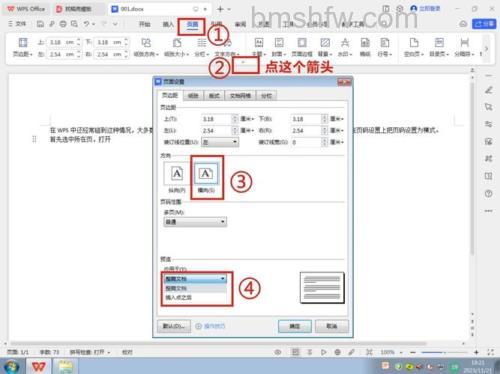Open the Columns ribbon menu
The image size is (500, 374).
coord(201,47)
